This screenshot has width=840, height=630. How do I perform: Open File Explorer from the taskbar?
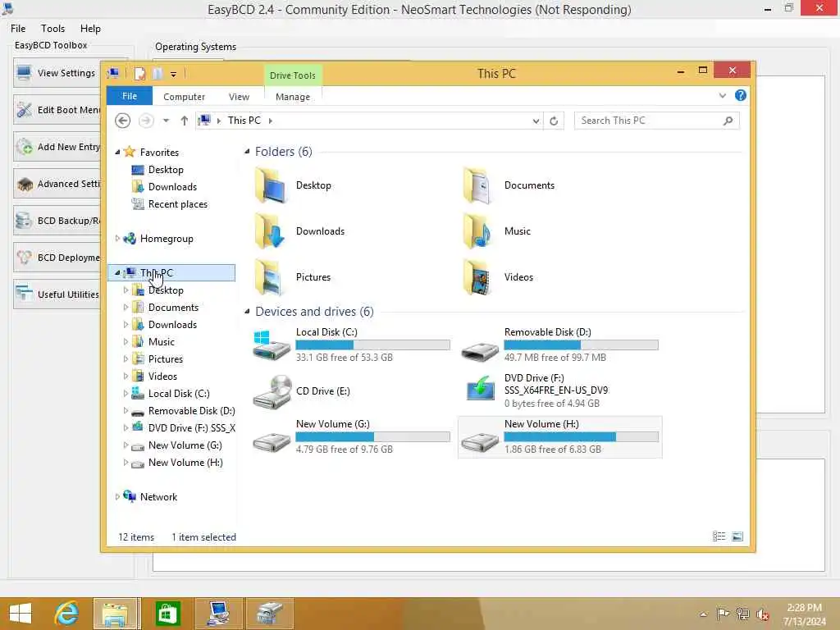coord(116,614)
